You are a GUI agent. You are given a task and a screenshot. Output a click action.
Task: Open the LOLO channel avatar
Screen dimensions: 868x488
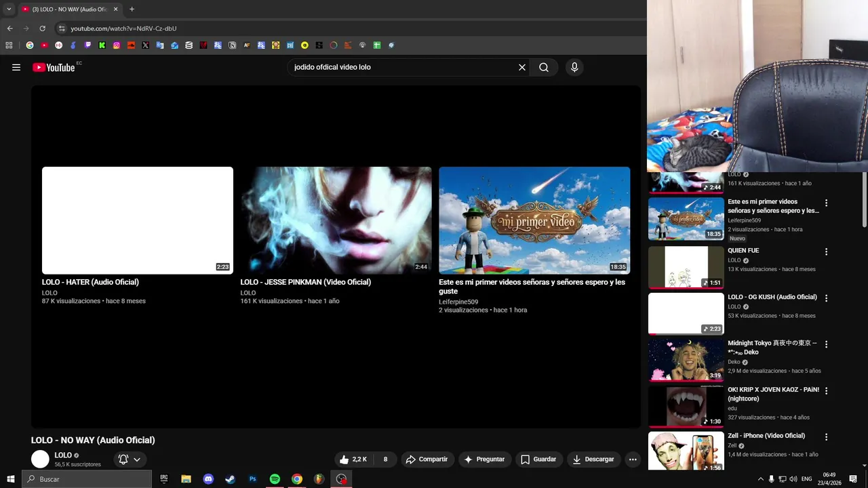point(41,459)
